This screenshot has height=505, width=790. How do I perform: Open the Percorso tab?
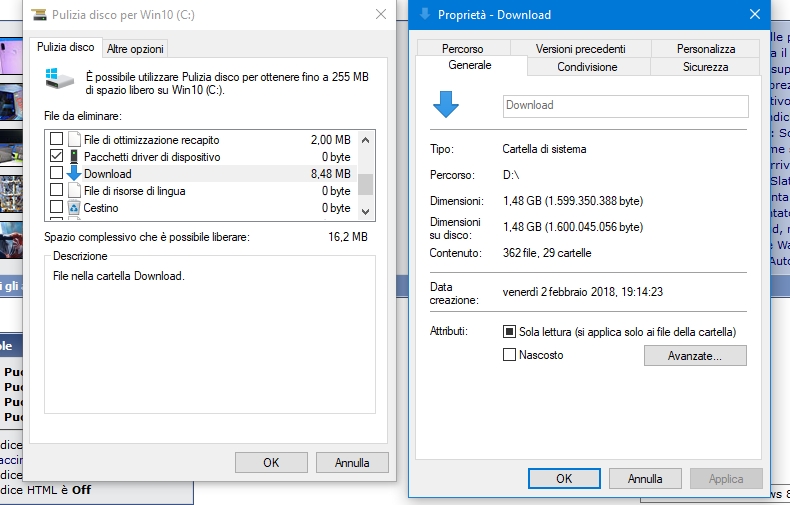(x=463, y=49)
